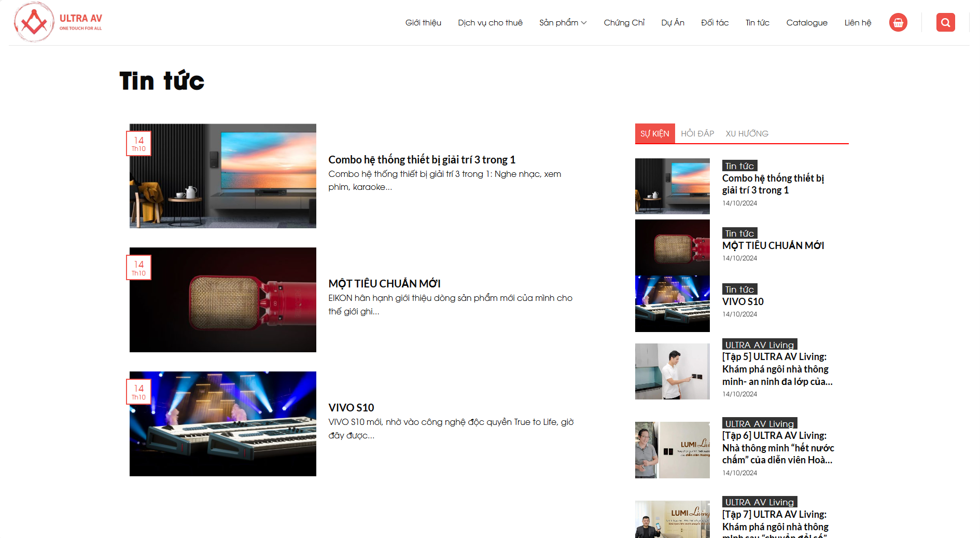This screenshot has height=538, width=980.
Task: Open the Chứng Chỉ menu item
Action: (x=624, y=22)
